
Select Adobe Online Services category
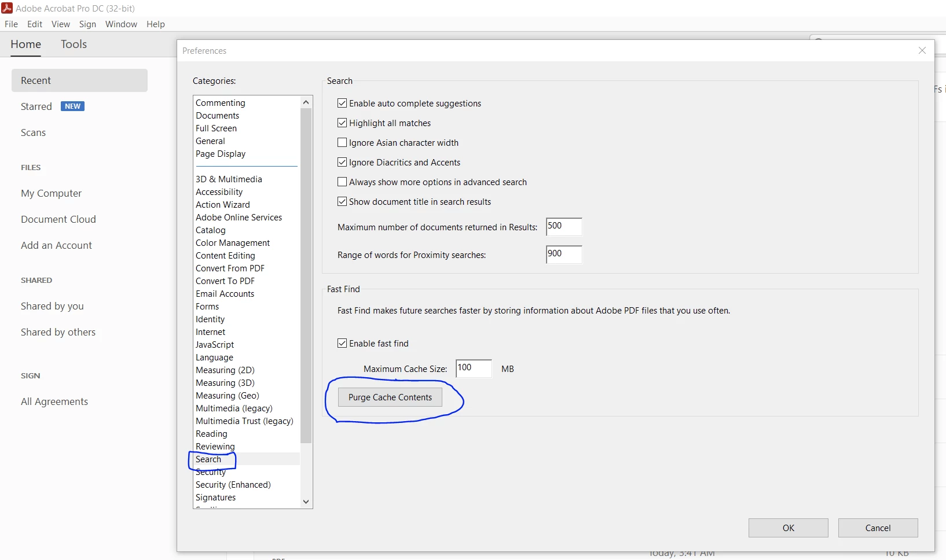coord(239,218)
